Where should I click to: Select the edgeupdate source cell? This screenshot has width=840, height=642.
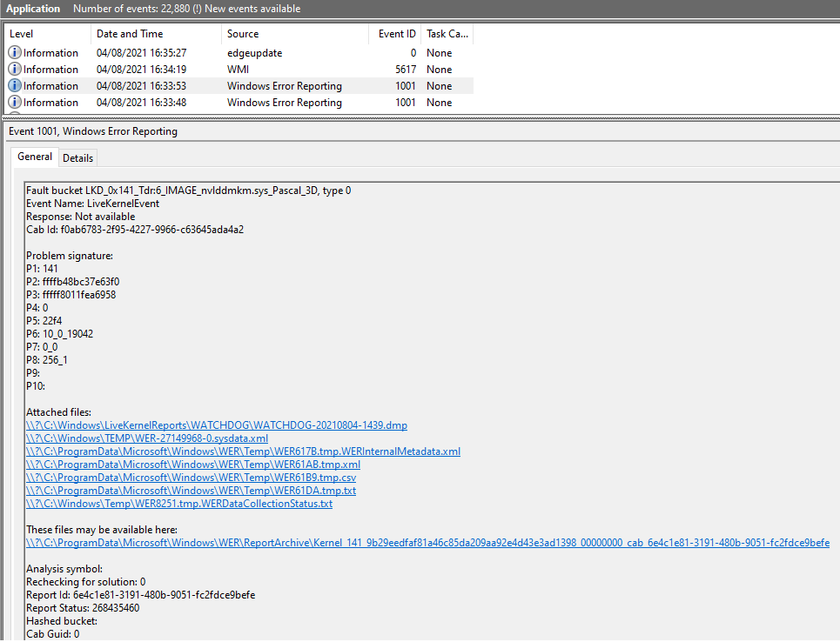pyautogui.click(x=254, y=53)
